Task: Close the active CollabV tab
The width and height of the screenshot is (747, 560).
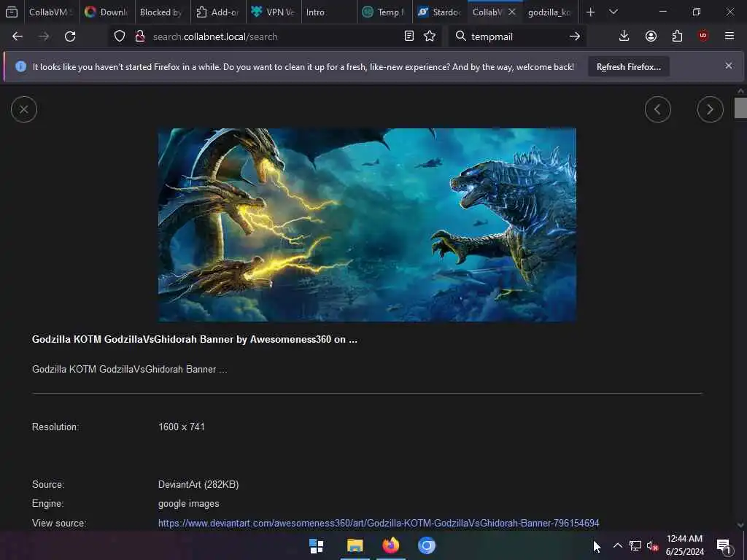Action: (x=511, y=12)
